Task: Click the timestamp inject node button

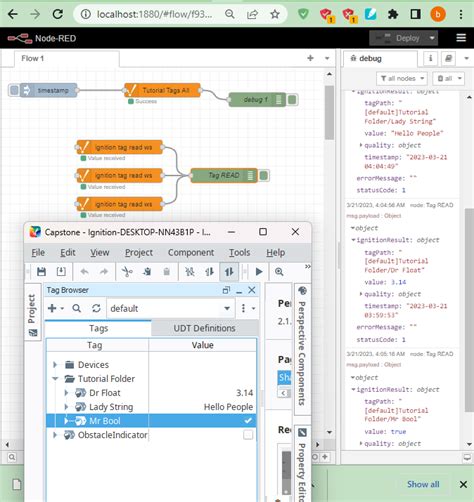Action: coord(14,90)
